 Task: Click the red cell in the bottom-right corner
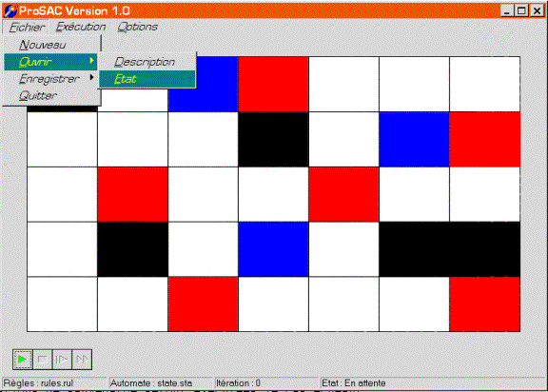(x=485, y=304)
